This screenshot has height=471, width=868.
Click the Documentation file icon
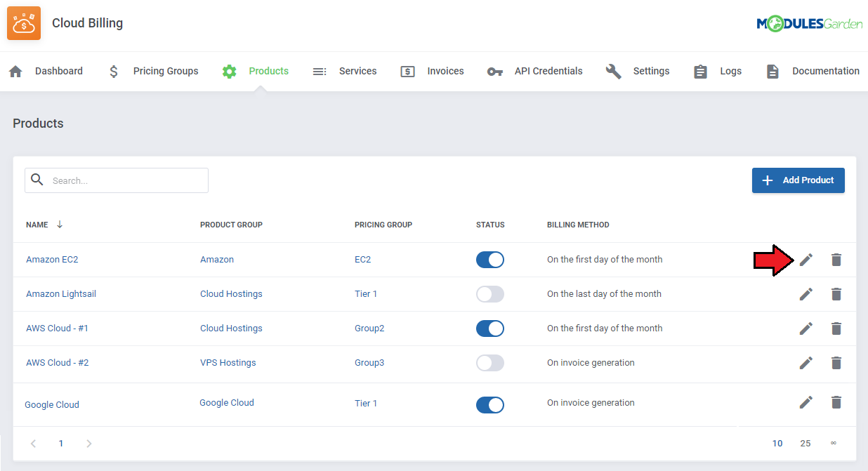(x=772, y=71)
